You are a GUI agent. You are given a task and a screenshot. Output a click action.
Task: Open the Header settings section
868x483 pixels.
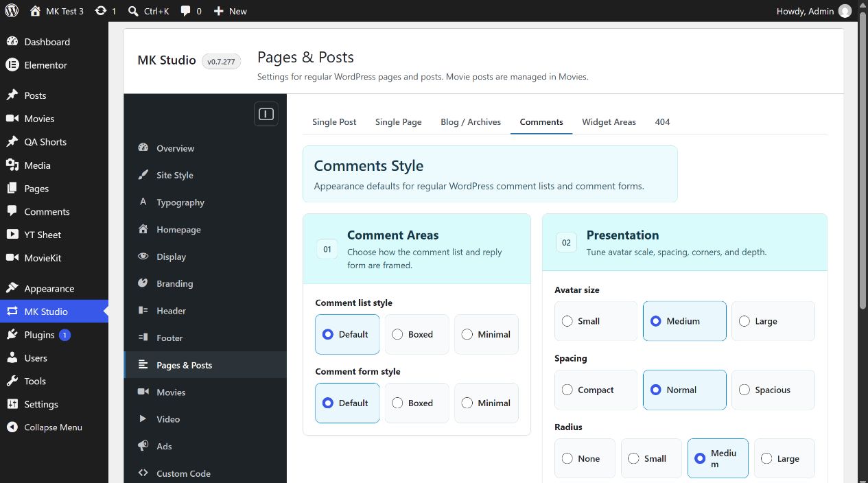click(205, 311)
